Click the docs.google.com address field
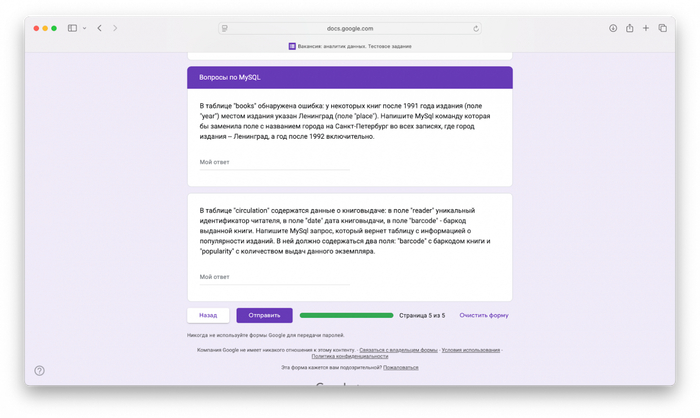700x418 pixels. click(x=350, y=28)
